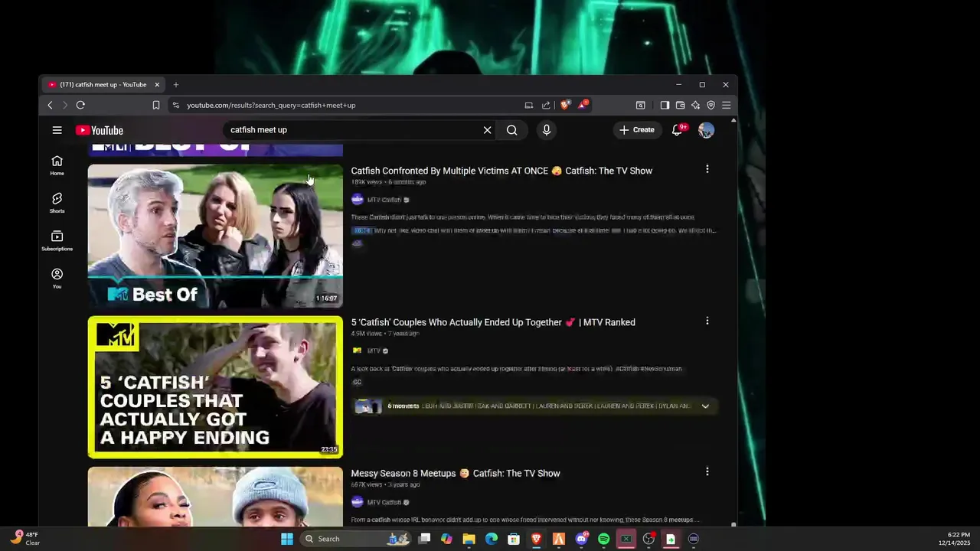Click the install-app icon in address bar
Image resolution: width=980 pixels, height=551 pixels.
point(528,105)
